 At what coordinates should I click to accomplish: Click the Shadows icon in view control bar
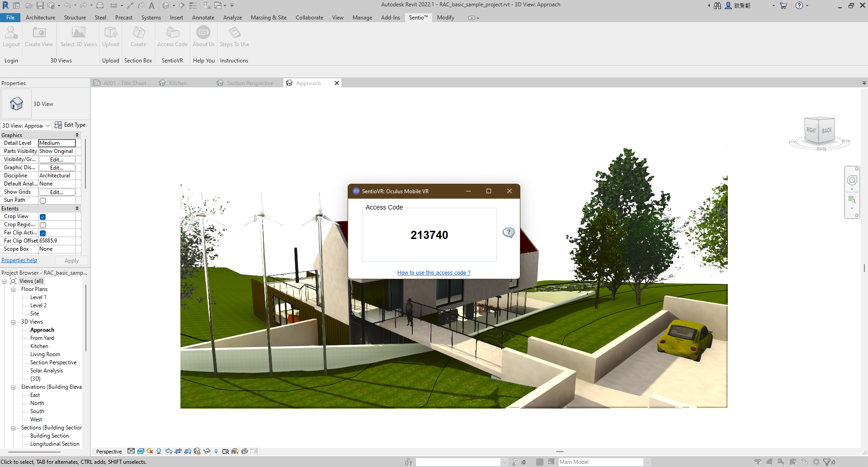pos(159,451)
